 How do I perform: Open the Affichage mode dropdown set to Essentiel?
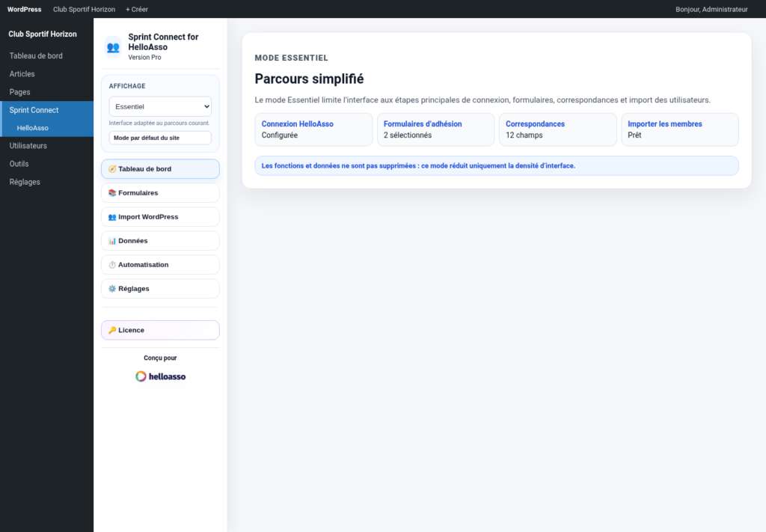click(160, 106)
